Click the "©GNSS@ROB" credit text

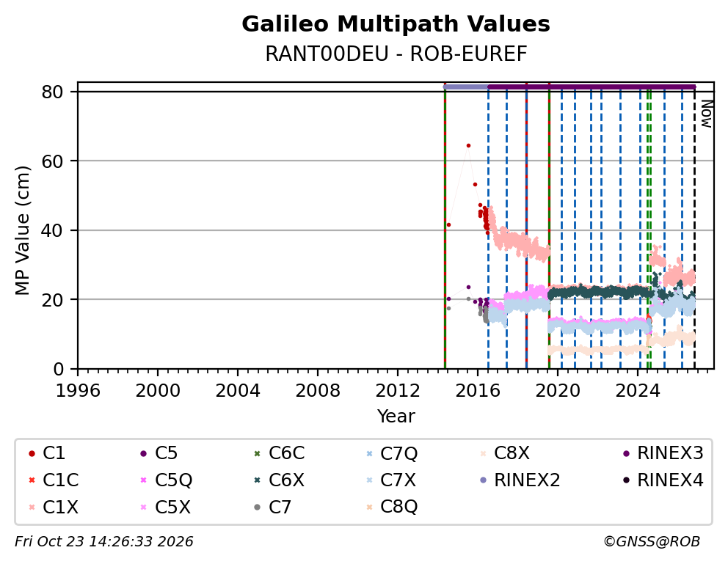point(652,541)
